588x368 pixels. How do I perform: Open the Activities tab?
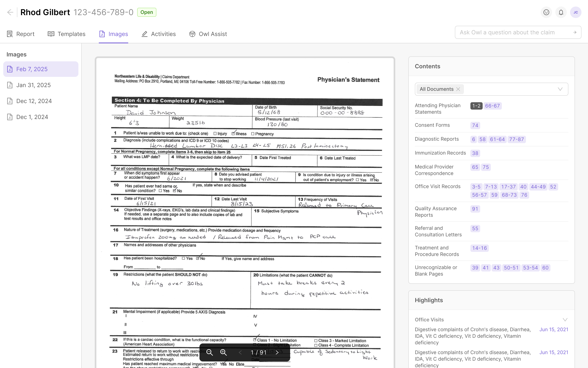159,34
